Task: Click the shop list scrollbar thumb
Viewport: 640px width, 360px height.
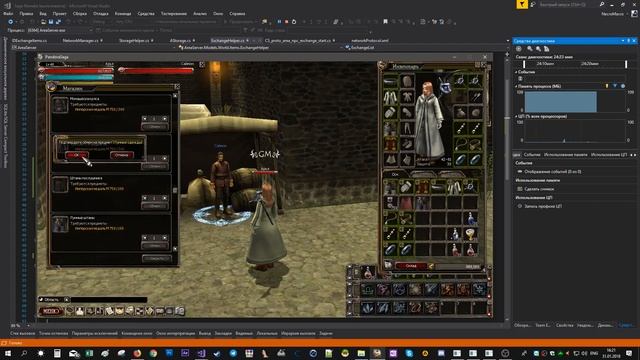Action: [175, 190]
